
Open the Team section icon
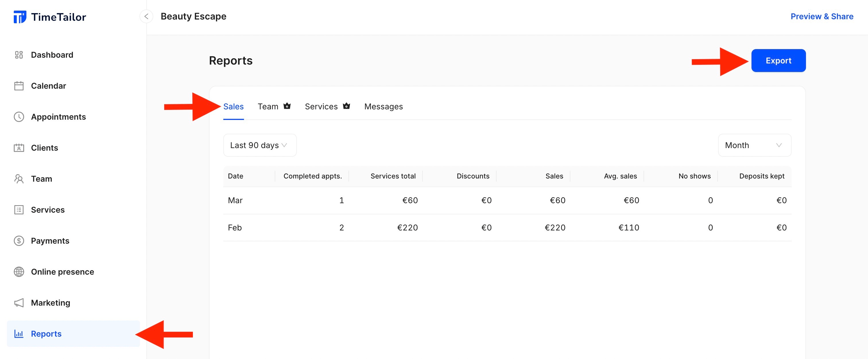point(19,179)
